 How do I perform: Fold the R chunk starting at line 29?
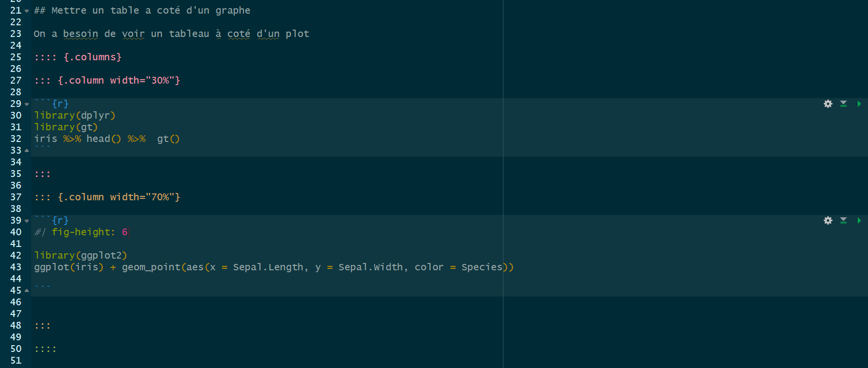click(x=27, y=104)
